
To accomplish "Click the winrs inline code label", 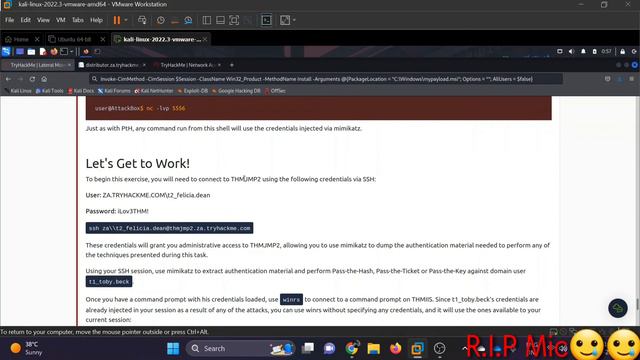I will tap(291, 300).
